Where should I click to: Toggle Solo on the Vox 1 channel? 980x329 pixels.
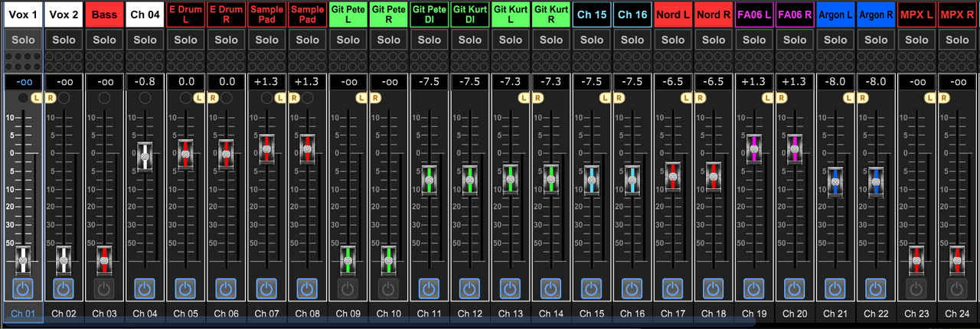(x=23, y=40)
